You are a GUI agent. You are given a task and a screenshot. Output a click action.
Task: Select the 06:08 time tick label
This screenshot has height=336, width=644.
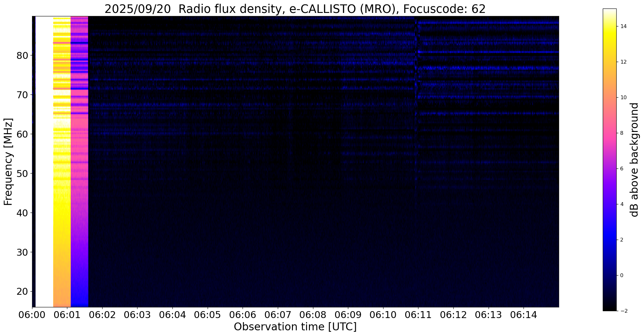pyautogui.click(x=313, y=315)
